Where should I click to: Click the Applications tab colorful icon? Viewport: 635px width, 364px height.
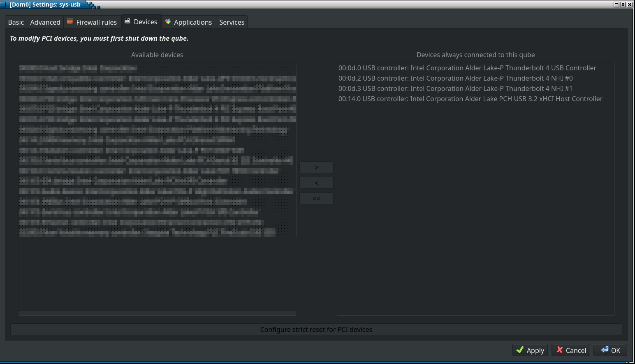(x=168, y=22)
